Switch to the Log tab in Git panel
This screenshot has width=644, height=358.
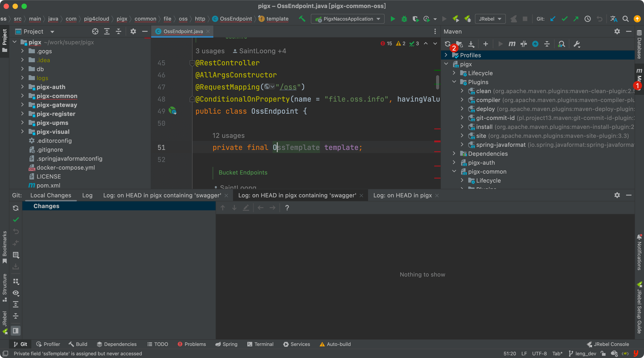[87, 195]
